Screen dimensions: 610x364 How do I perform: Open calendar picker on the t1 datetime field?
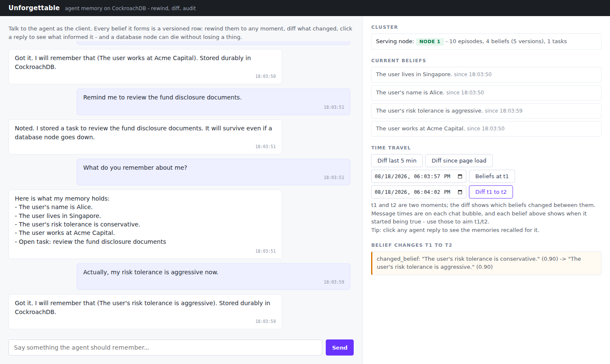[x=460, y=176]
